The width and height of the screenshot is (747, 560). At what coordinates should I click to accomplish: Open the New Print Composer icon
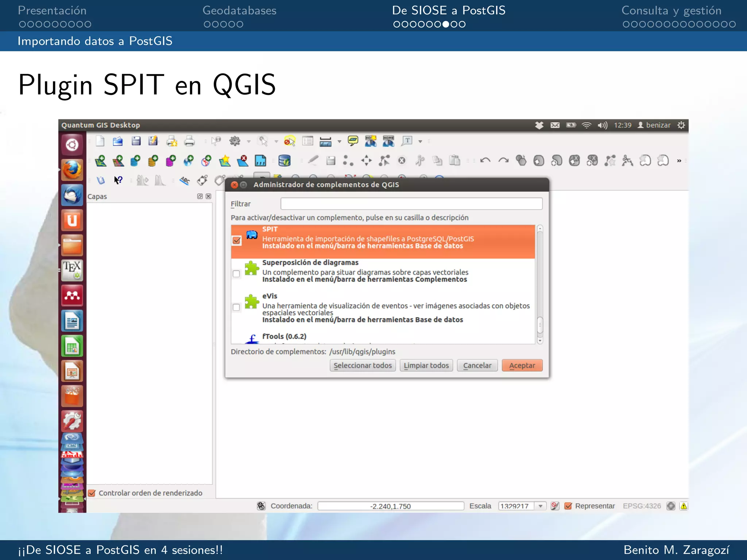tap(171, 141)
